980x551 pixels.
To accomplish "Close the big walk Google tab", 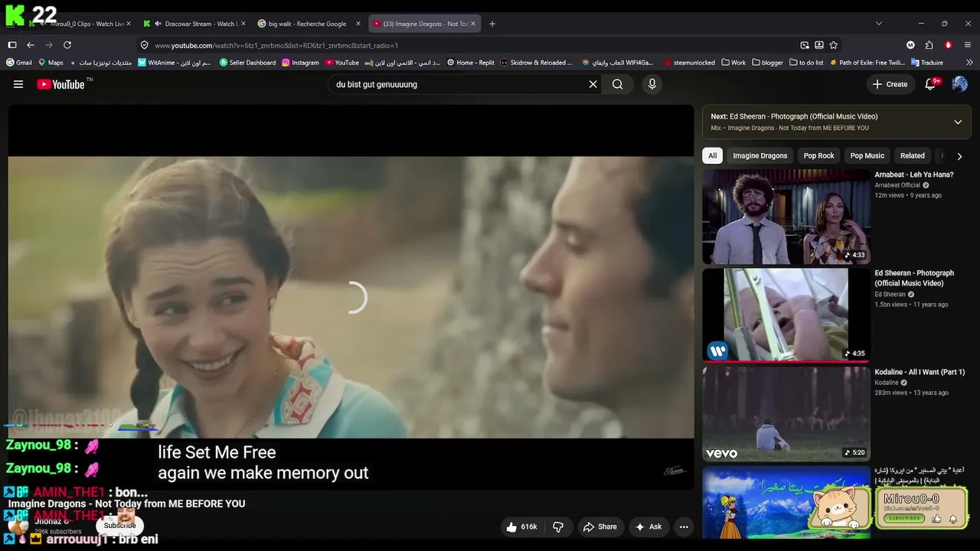I will [x=358, y=24].
